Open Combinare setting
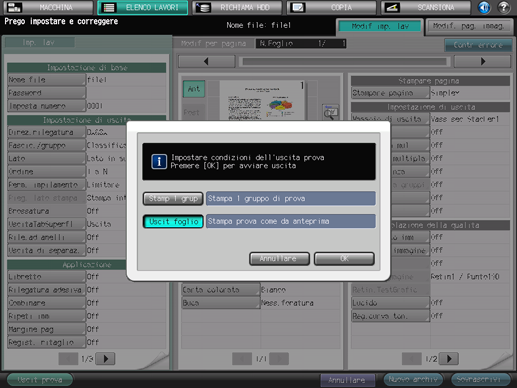This screenshot has height=388, width=517. (x=46, y=303)
